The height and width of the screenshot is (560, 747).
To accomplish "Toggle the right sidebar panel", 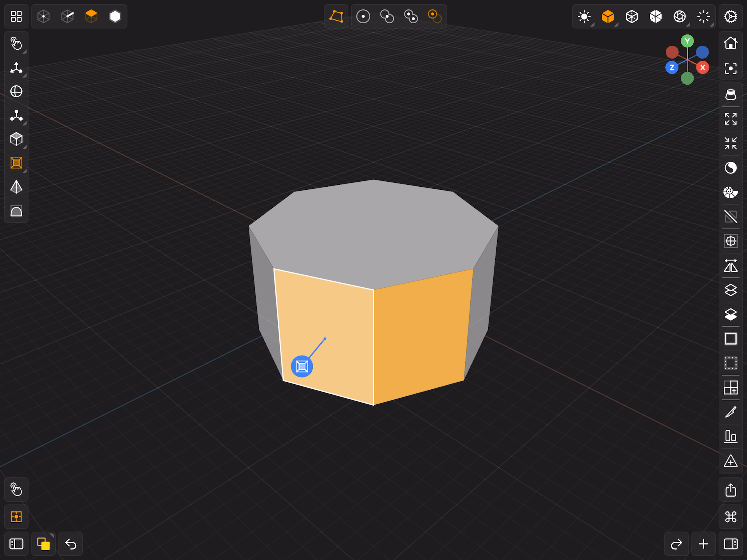I will (731, 544).
